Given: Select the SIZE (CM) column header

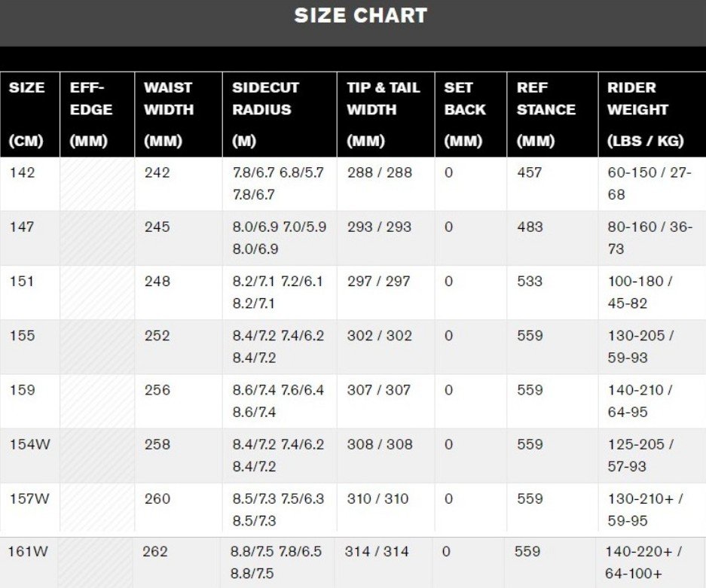Looking at the screenshot, I should tap(26, 114).
